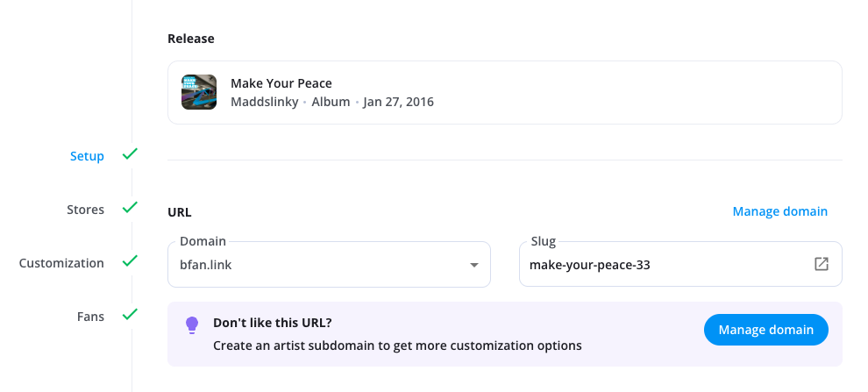Viewport: 868px width, 392px height.
Task: Select the Make Your Peace release title
Action: (x=281, y=83)
